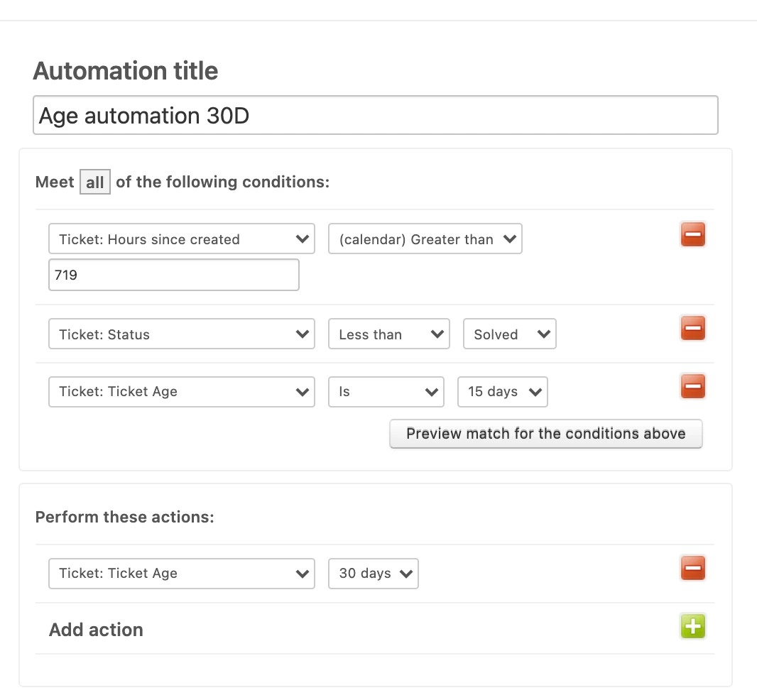Open the 30 days action value dropdown

point(373,574)
